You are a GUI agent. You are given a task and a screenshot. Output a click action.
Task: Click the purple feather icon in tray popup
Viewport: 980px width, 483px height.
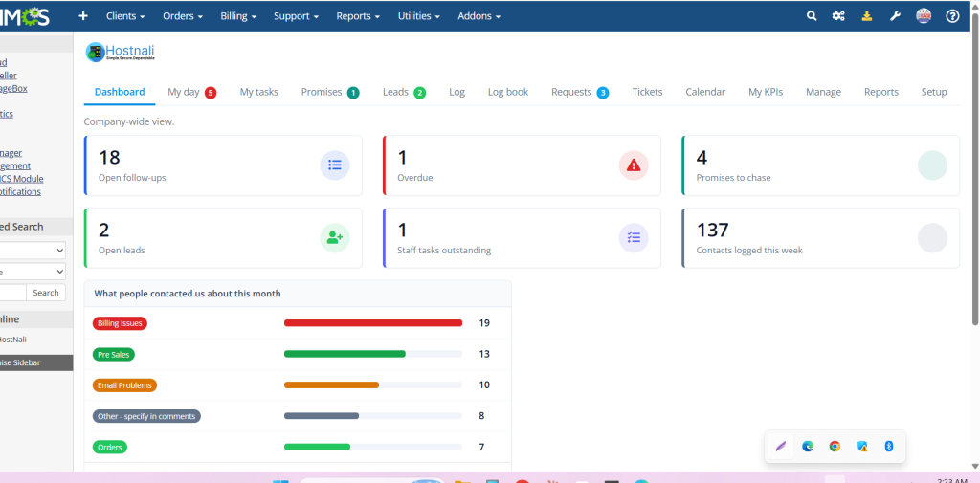(x=780, y=446)
